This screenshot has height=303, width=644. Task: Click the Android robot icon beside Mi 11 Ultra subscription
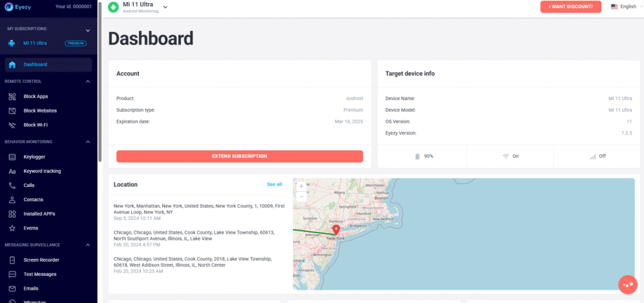[x=11, y=43]
